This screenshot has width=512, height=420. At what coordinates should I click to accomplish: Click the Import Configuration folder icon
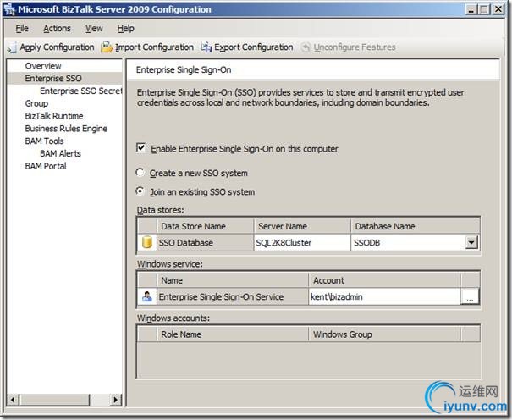107,47
